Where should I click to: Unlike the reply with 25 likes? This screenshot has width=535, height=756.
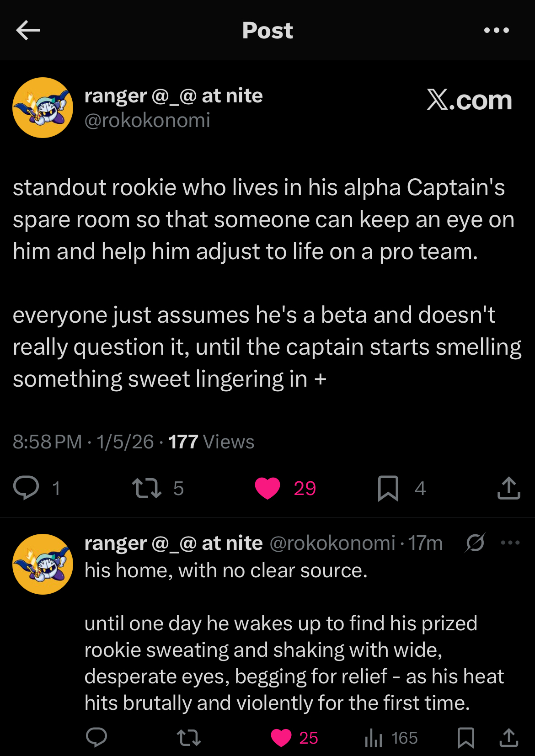281,737
